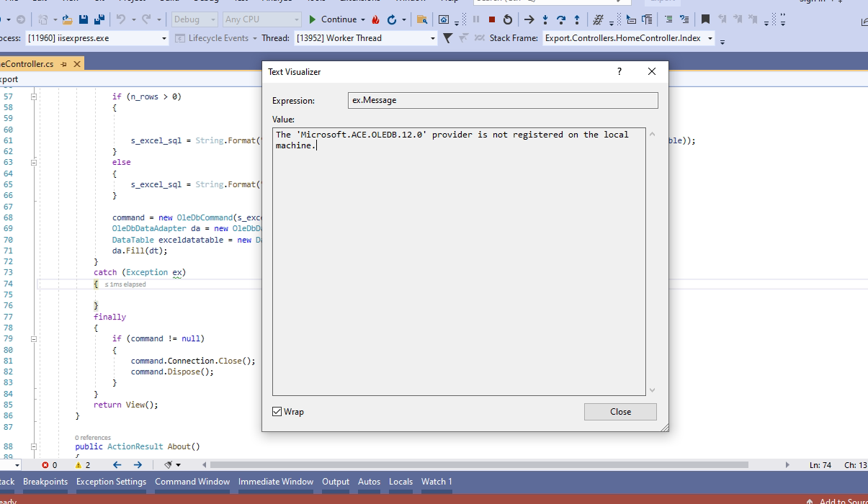Viewport: 868px width, 504px height.
Task: Stop debugging with the red square icon
Action: (x=492, y=19)
